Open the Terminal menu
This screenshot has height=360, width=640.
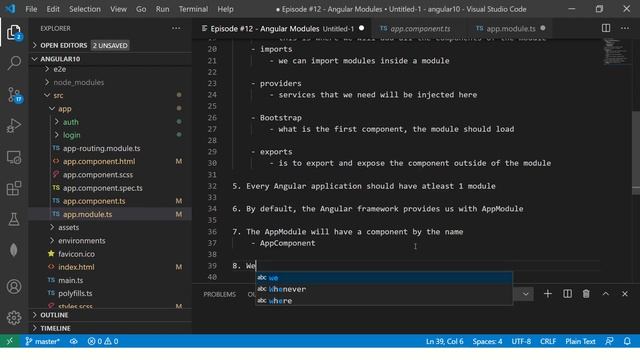pyautogui.click(x=193, y=9)
